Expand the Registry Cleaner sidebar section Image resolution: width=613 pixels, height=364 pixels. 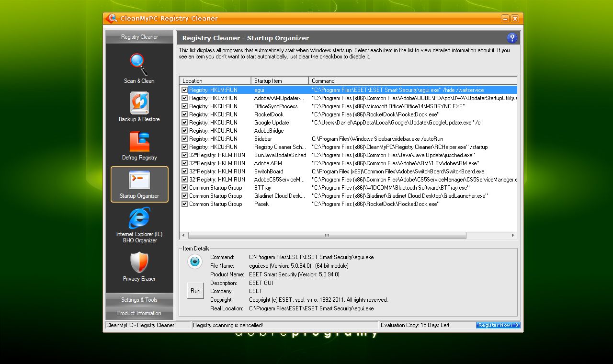pyautogui.click(x=139, y=37)
